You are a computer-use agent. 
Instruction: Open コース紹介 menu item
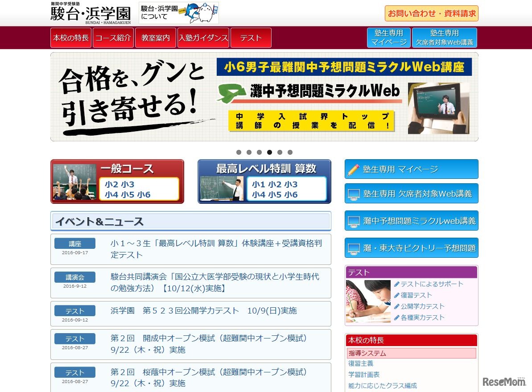coord(113,37)
